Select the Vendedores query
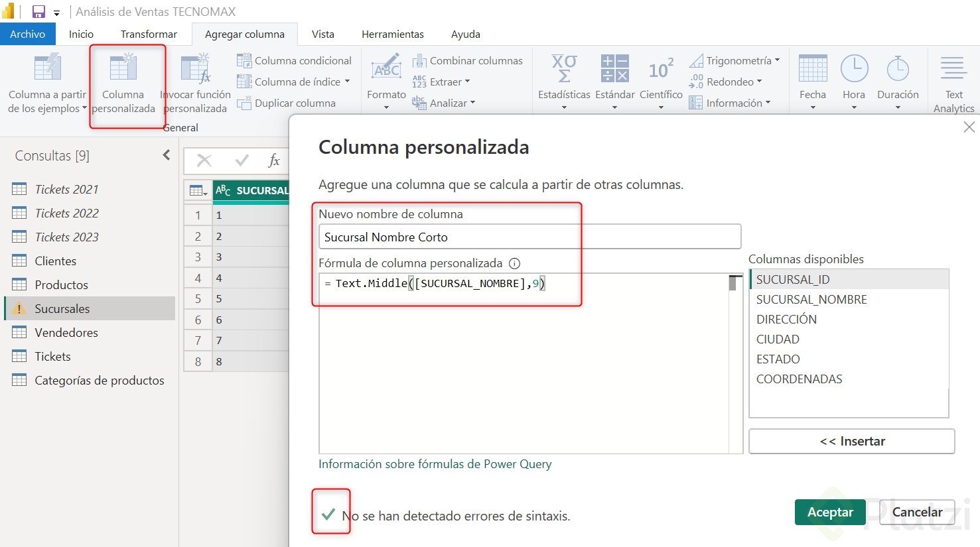This screenshot has width=980, height=547. [90, 332]
